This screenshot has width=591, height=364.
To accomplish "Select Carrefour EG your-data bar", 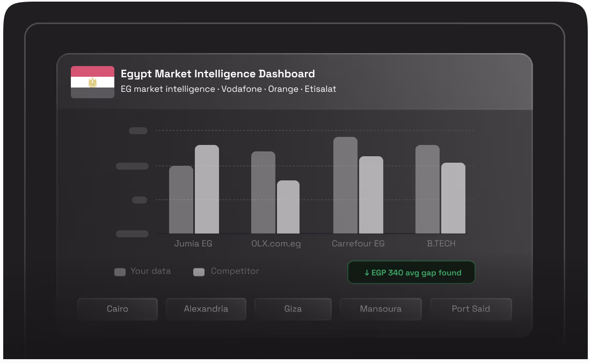I will [345, 185].
